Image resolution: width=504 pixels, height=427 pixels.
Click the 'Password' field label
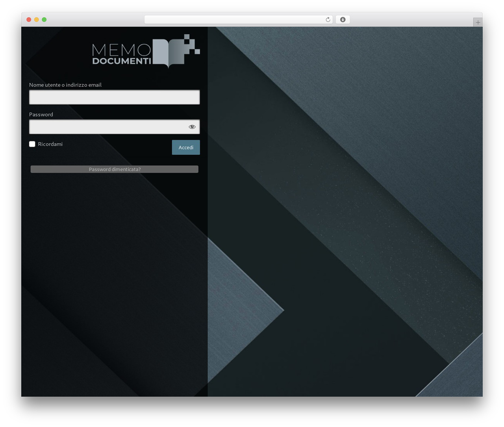pyautogui.click(x=41, y=115)
